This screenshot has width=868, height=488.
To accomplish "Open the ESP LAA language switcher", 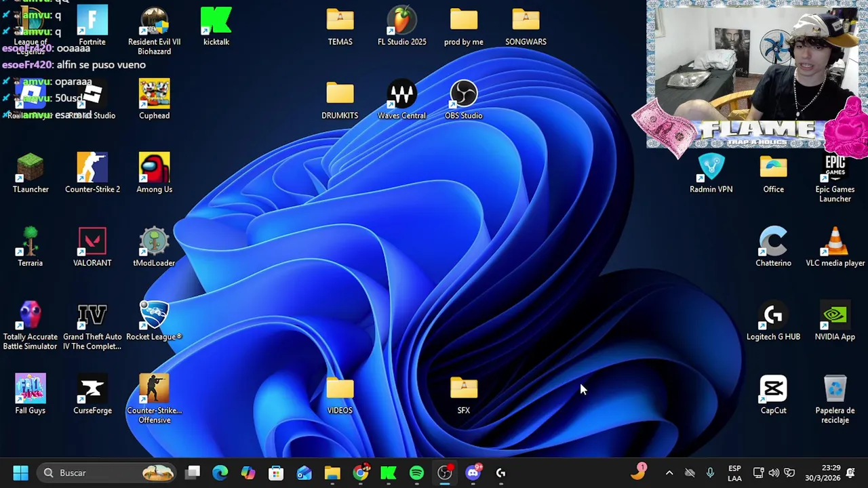I will coord(734,473).
